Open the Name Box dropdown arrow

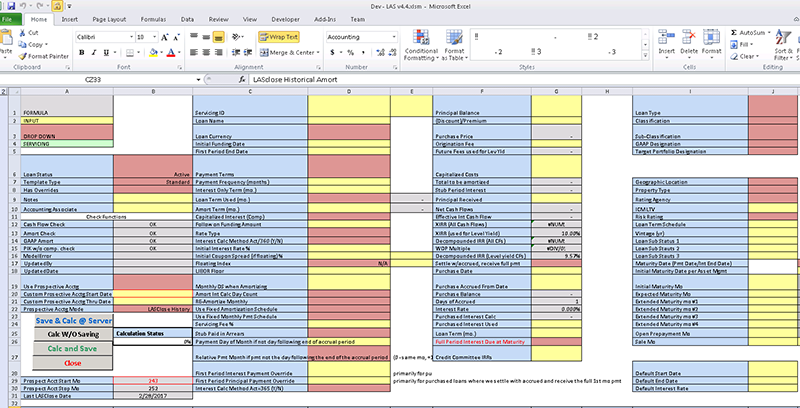[x=198, y=80]
